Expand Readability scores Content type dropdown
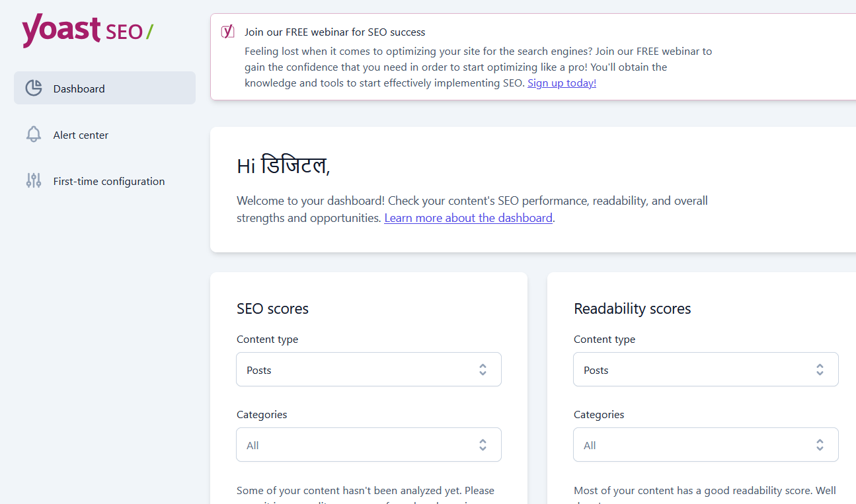The width and height of the screenshot is (856, 504). click(x=694, y=370)
